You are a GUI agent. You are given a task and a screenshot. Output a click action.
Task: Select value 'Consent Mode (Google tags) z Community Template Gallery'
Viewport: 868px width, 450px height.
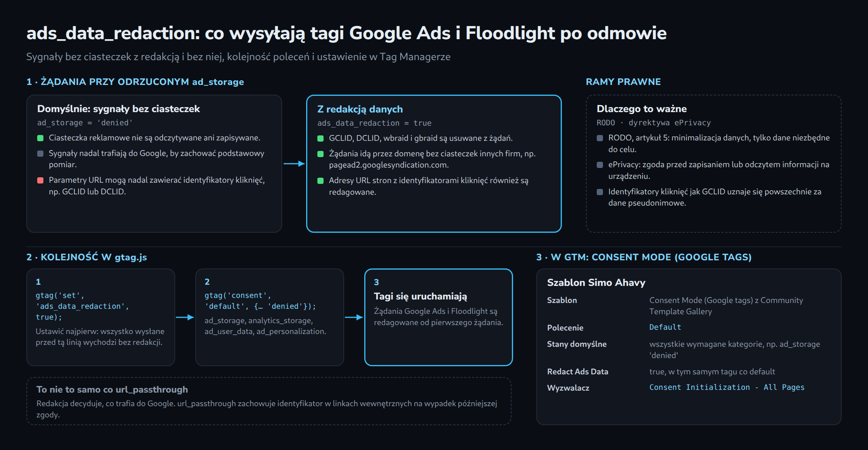(x=726, y=306)
